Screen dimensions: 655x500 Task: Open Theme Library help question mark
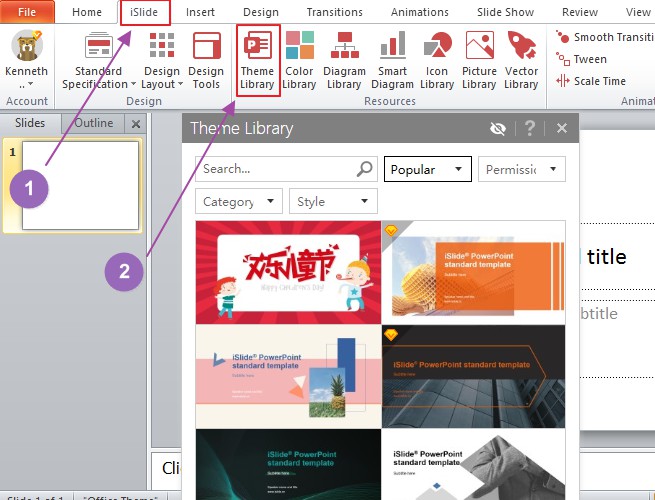530,128
